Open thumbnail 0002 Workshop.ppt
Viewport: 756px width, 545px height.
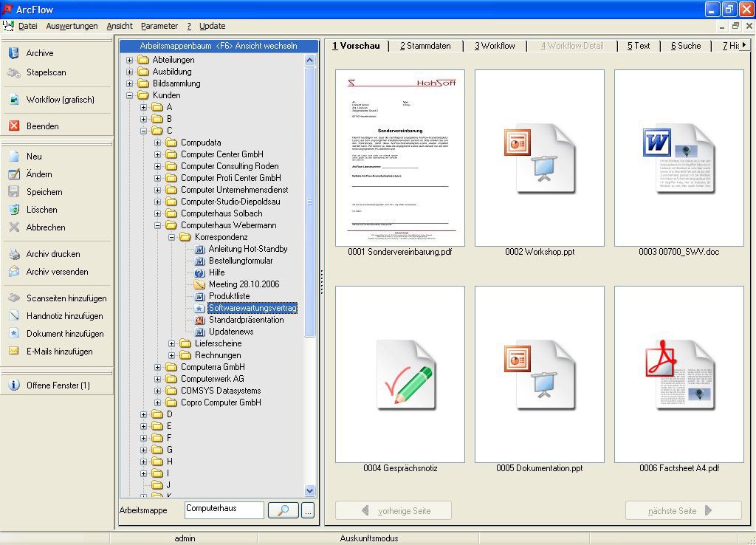540,158
